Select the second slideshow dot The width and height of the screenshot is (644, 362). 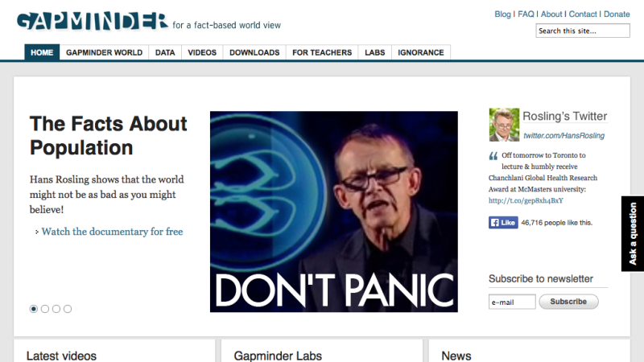pos(45,309)
